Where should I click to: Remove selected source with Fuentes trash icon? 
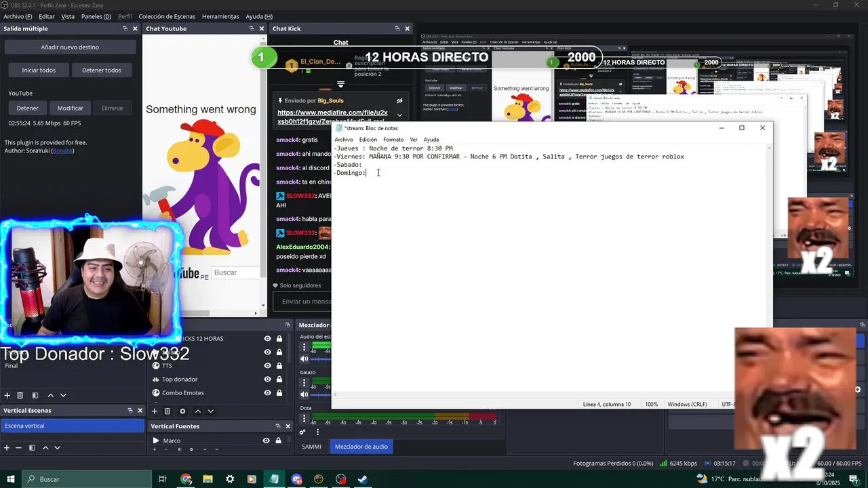coord(167,411)
